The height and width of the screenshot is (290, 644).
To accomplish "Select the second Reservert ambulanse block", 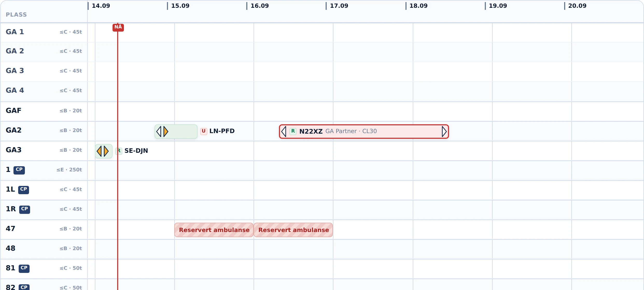I will coord(293,230).
